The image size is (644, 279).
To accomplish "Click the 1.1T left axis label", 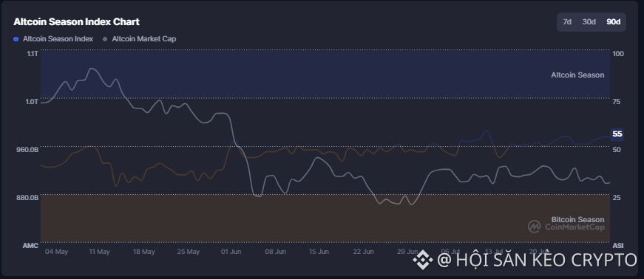I will [x=33, y=53].
